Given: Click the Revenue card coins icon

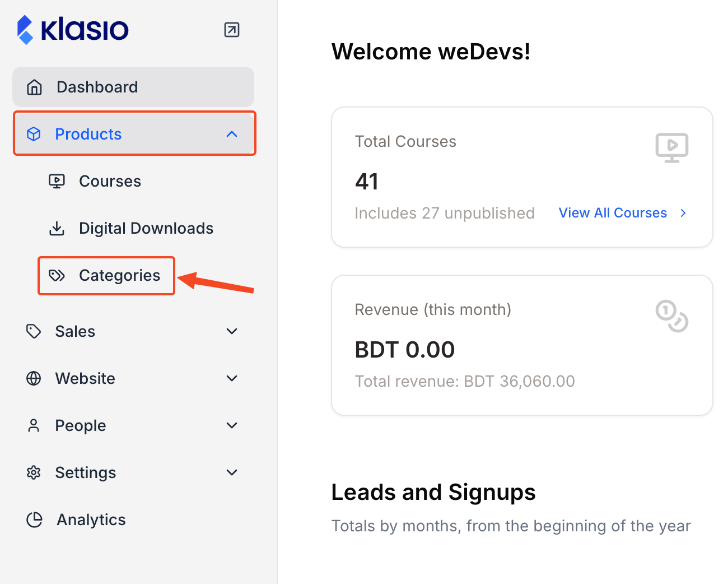Looking at the screenshot, I should point(672,316).
